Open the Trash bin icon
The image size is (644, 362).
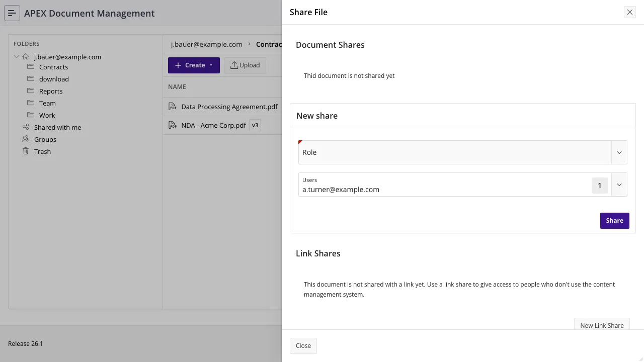pos(26,151)
